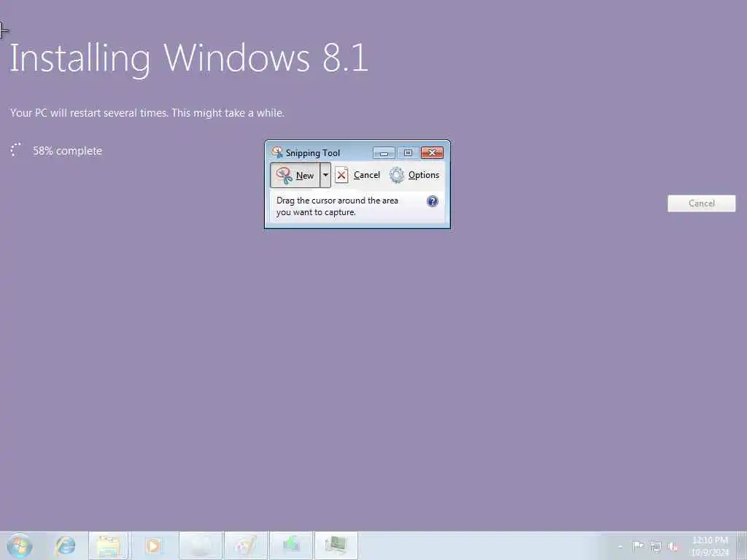This screenshot has height=560, width=747.
Task: Launch Internet Explorer from the taskbar
Action: [65, 545]
